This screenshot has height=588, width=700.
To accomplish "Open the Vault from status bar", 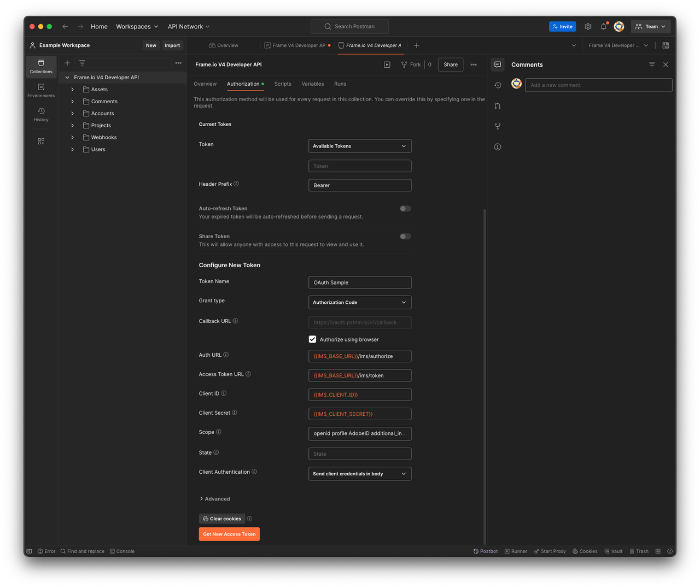I will tap(614, 551).
